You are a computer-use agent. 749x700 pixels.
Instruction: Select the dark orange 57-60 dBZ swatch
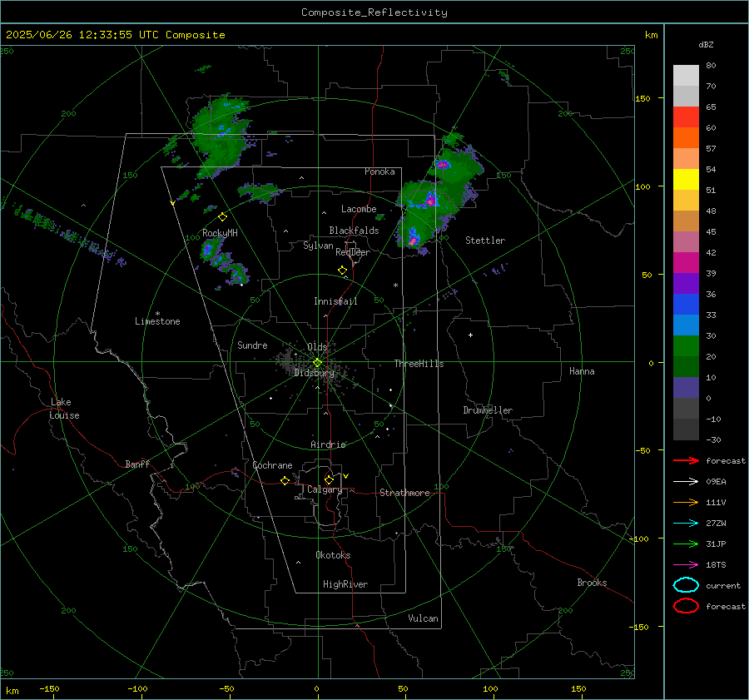(x=686, y=138)
